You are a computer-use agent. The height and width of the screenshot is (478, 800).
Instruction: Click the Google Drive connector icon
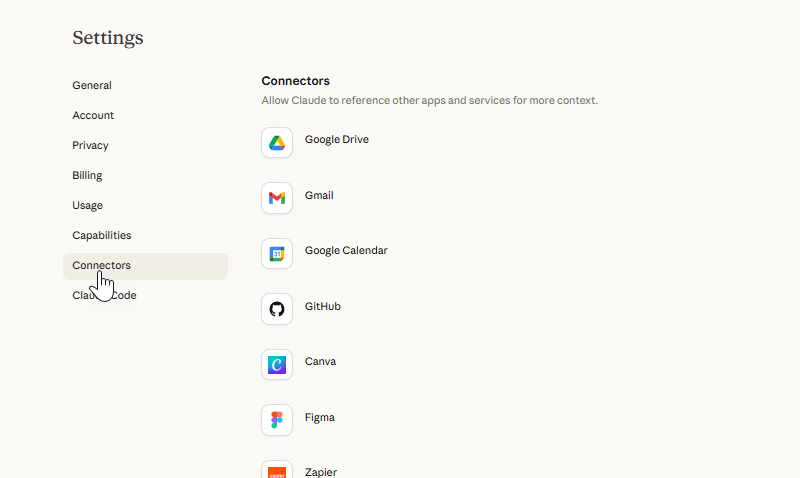click(277, 142)
